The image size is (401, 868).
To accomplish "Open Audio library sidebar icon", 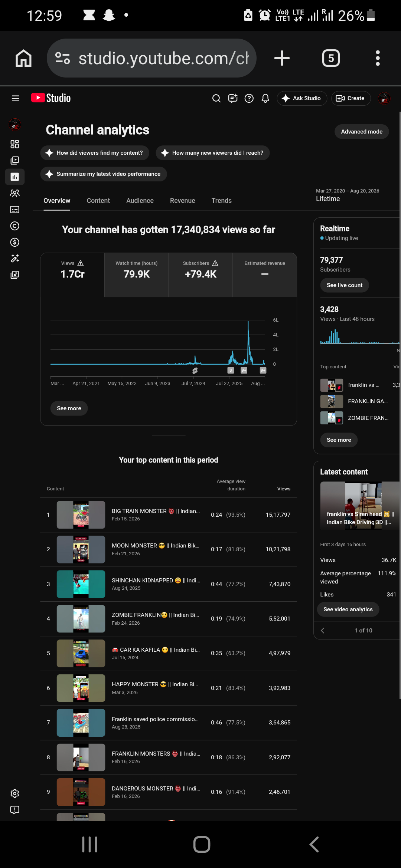I will (15, 275).
